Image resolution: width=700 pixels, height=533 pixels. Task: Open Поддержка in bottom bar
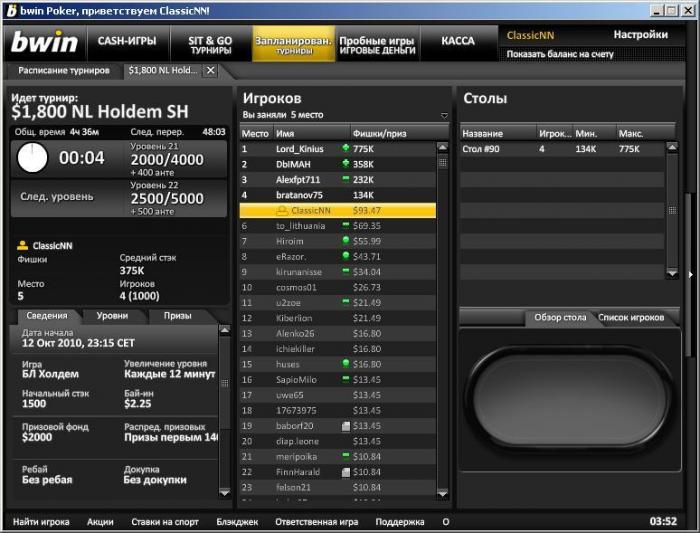(400, 521)
